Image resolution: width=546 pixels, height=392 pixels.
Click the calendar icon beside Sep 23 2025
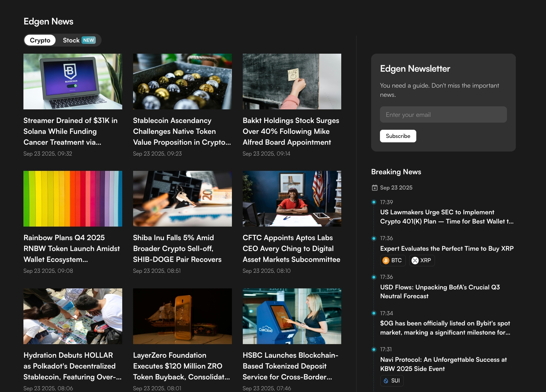(x=375, y=188)
